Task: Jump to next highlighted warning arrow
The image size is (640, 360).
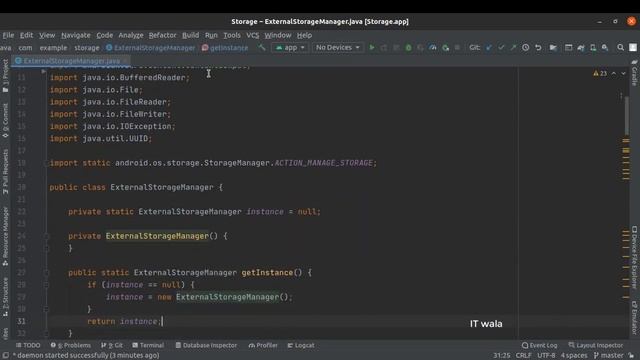Action: 623,73
